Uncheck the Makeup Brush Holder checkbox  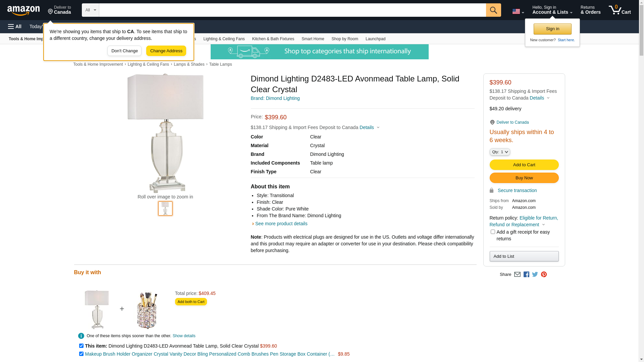(81, 354)
